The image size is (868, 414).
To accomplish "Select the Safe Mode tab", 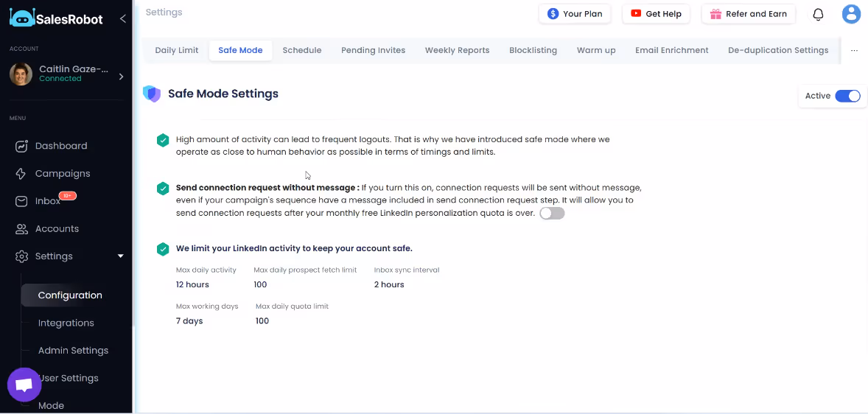I will tap(240, 50).
